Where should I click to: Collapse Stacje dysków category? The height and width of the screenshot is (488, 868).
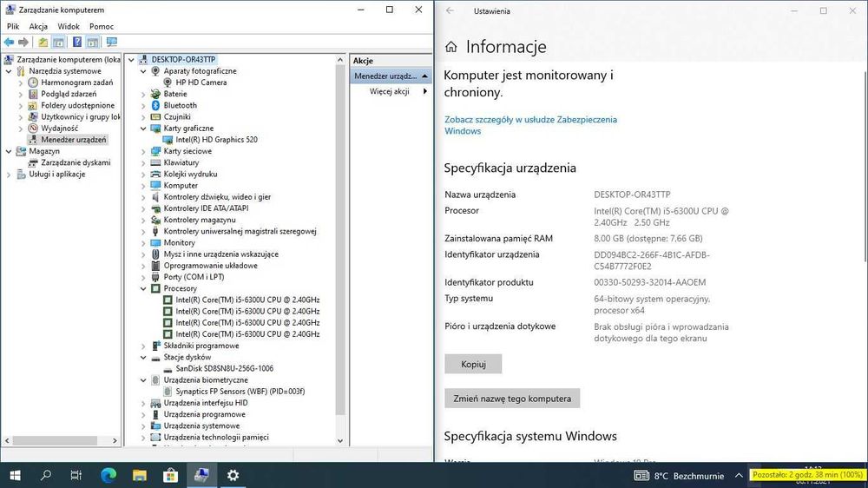pos(143,357)
